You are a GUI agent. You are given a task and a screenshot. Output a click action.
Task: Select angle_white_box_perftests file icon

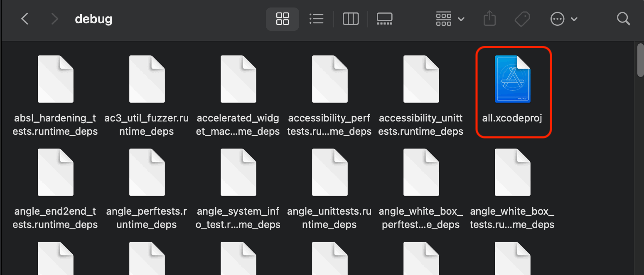click(x=421, y=172)
